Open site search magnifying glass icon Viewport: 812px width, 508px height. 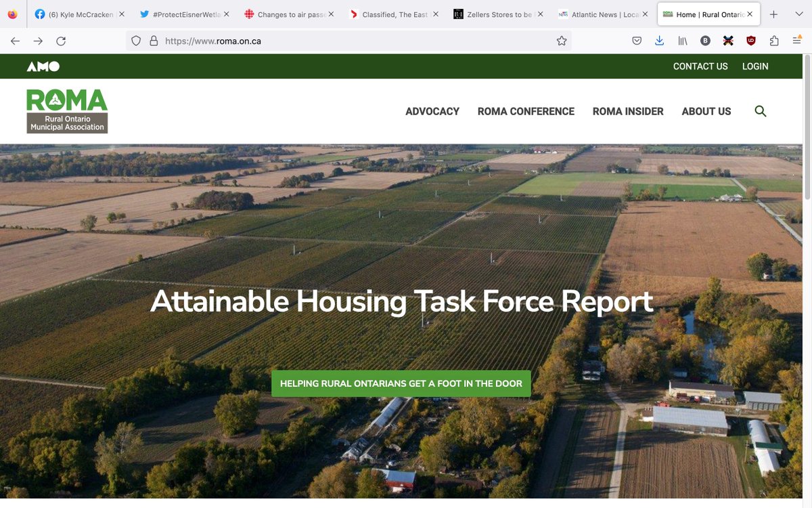[761, 111]
